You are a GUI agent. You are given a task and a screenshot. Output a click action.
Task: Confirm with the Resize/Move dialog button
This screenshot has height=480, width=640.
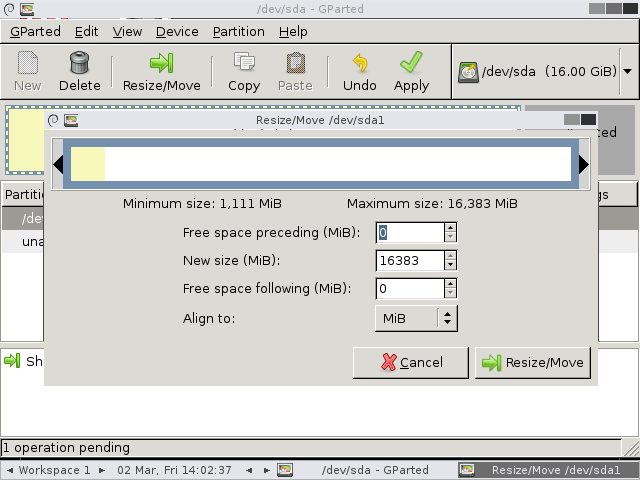pos(533,362)
